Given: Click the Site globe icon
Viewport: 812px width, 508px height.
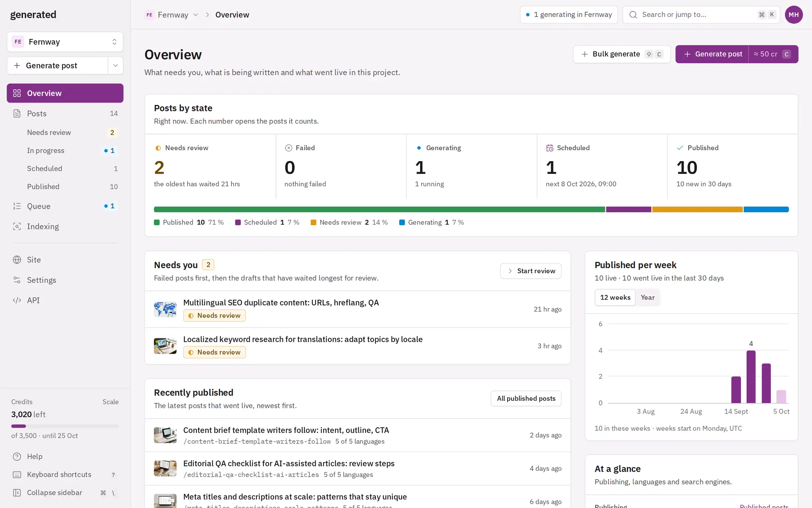Looking at the screenshot, I should (x=17, y=260).
